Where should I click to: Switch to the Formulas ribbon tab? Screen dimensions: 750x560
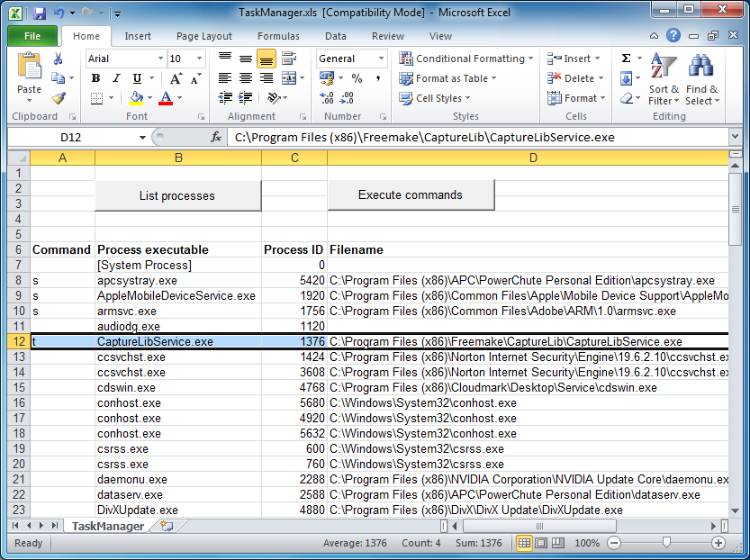coord(278,36)
